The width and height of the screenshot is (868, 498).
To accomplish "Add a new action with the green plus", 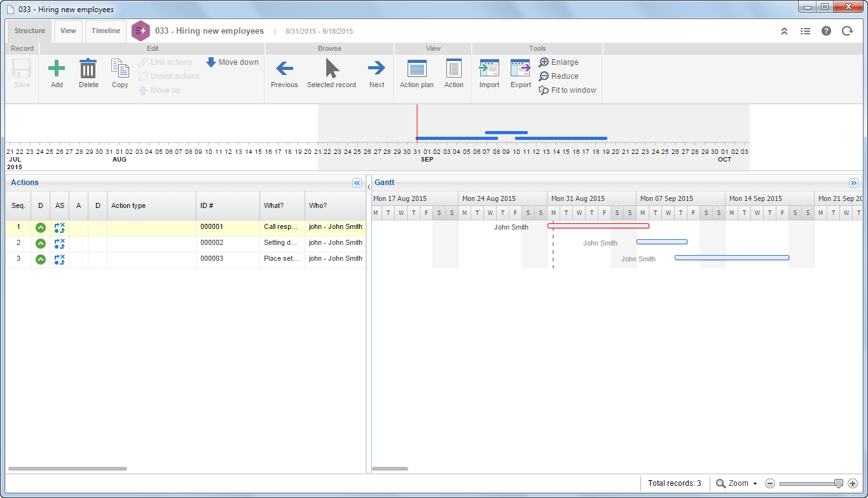I will [x=57, y=73].
